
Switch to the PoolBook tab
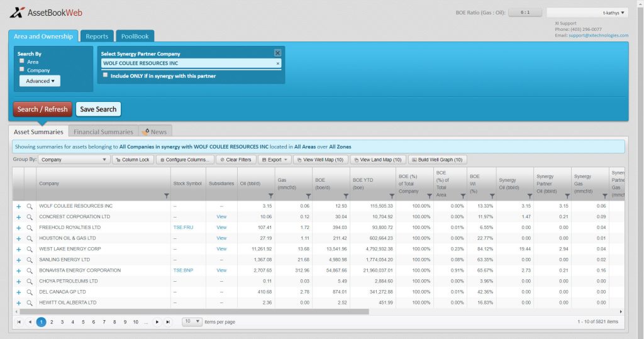135,36
